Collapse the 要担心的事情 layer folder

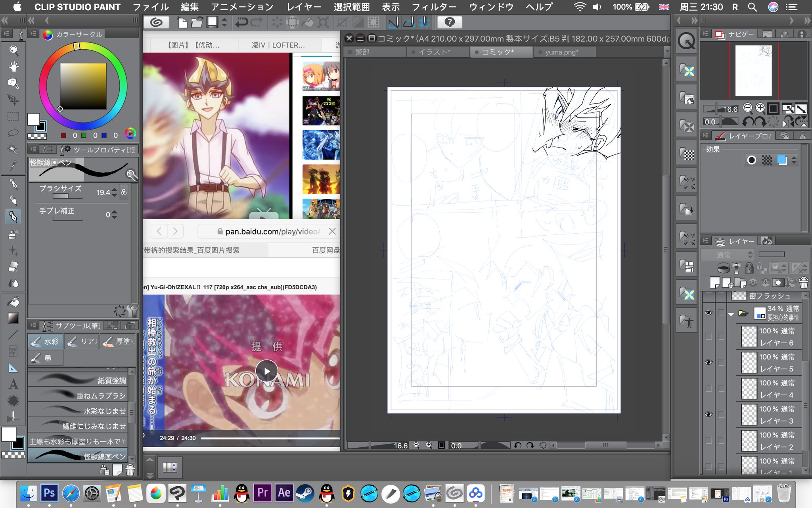point(731,314)
